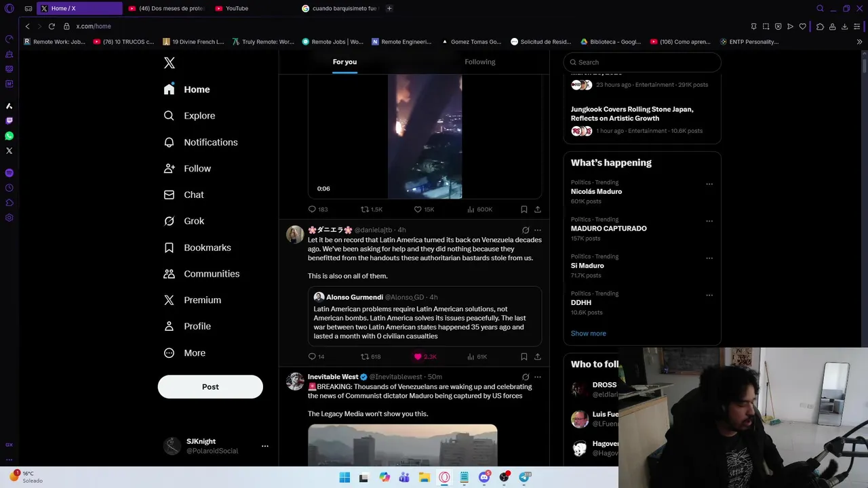Image resolution: width=868 pixels, height=488 pixels.
Task: Click Show more under What's happening
Action: tap(589, 333)
